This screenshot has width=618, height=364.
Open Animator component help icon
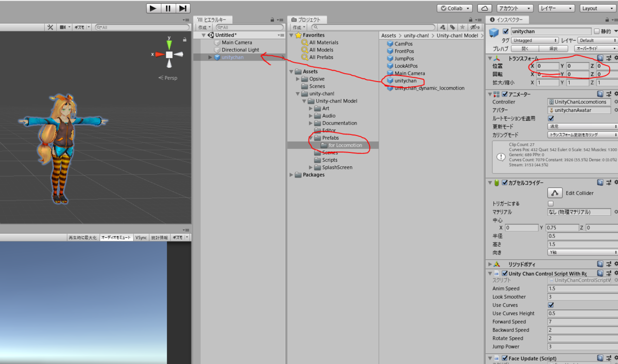600,94
